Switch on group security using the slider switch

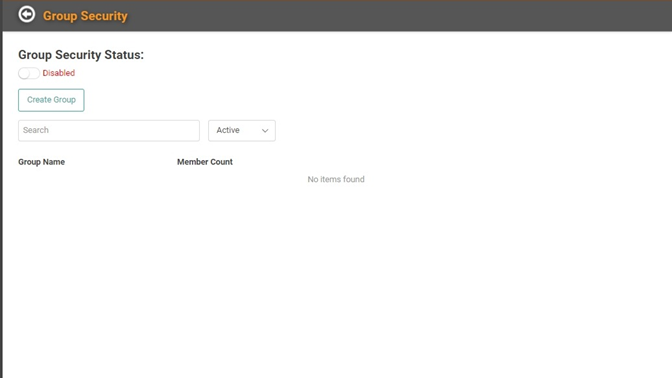[x=29, y=73]
